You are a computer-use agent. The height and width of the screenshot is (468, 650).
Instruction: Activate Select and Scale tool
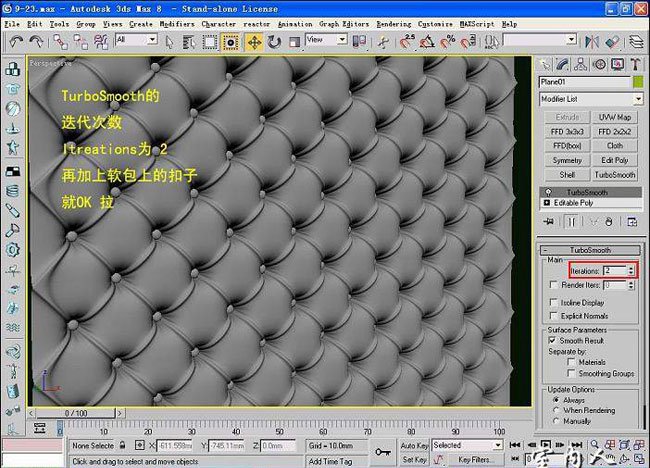(294, 42)
